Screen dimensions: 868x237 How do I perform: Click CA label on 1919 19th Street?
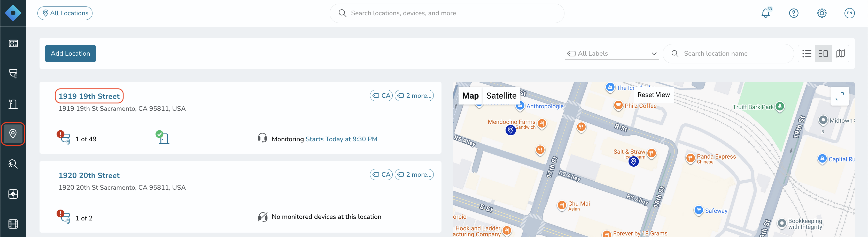point(382,95)
